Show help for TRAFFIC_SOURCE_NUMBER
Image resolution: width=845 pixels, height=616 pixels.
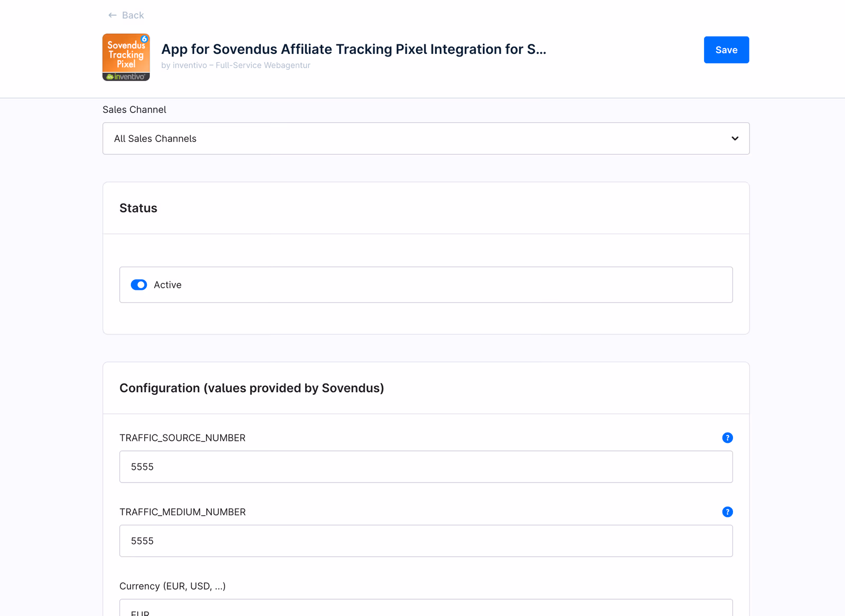pos(727,438)
